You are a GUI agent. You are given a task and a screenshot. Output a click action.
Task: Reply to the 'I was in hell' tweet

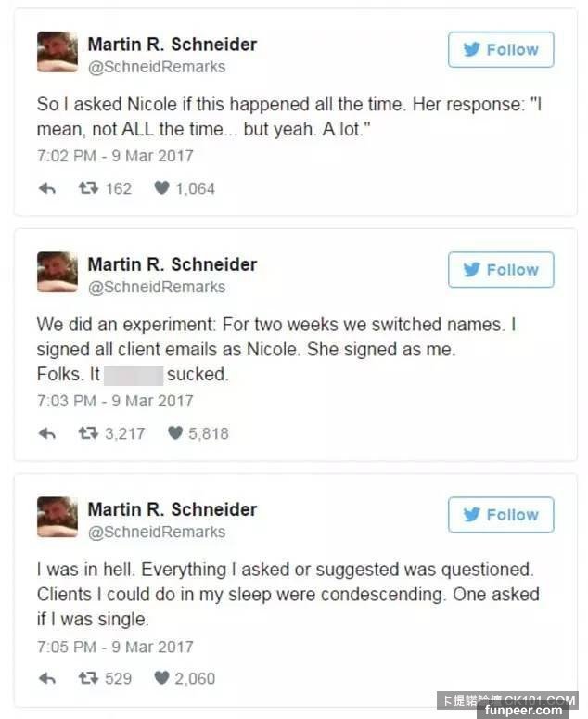46,678
